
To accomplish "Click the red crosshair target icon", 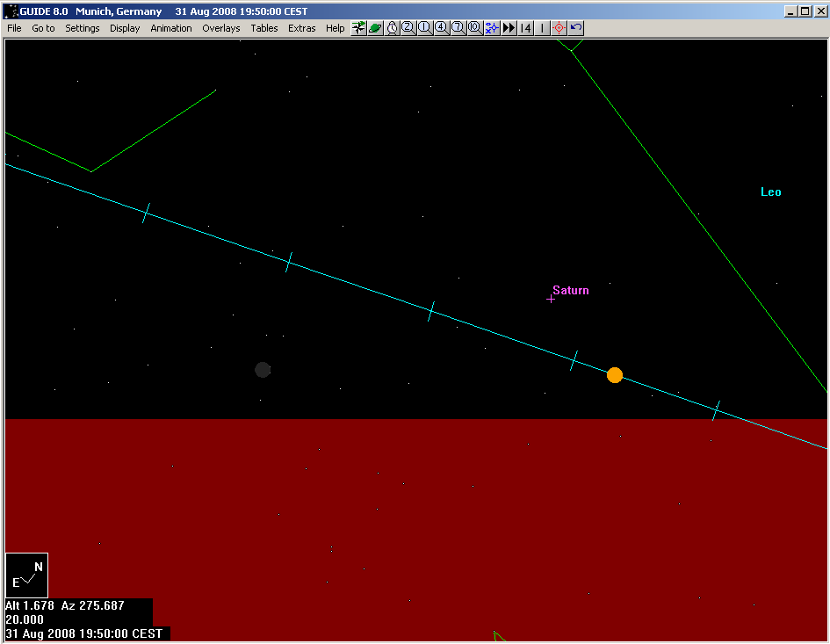I will point(559,28).
